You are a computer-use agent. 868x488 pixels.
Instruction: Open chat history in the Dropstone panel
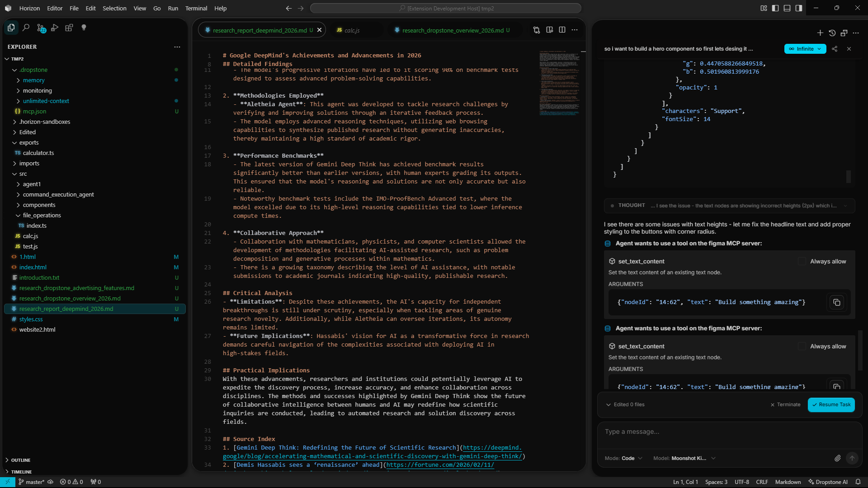(x=832, y=33)
